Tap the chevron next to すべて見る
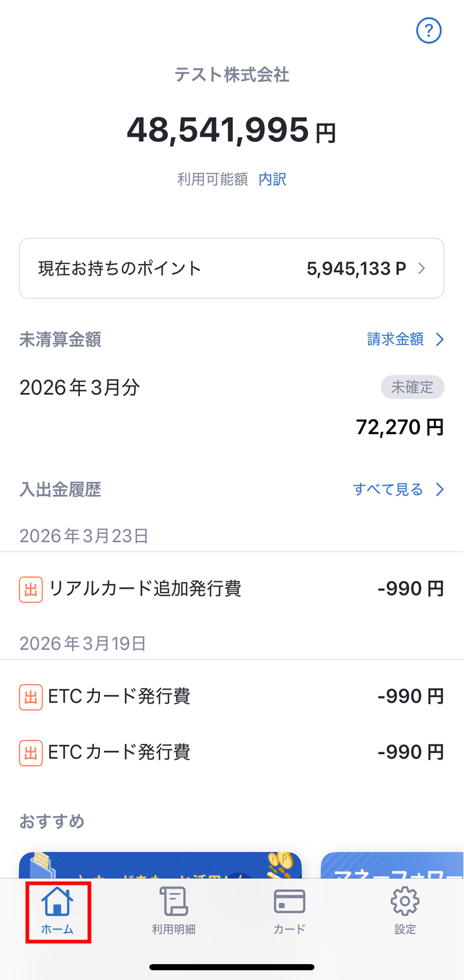 (x=439, y=489)
